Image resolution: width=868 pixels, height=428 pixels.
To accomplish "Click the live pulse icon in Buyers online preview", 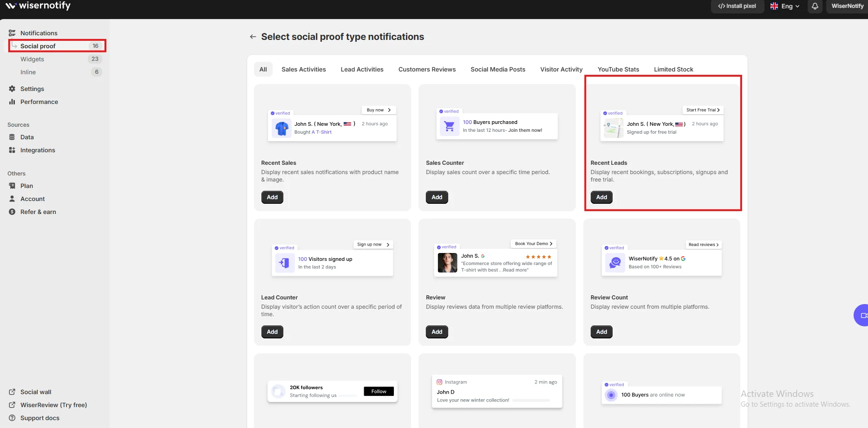I will pyautogui.click(x=611, y=395).
